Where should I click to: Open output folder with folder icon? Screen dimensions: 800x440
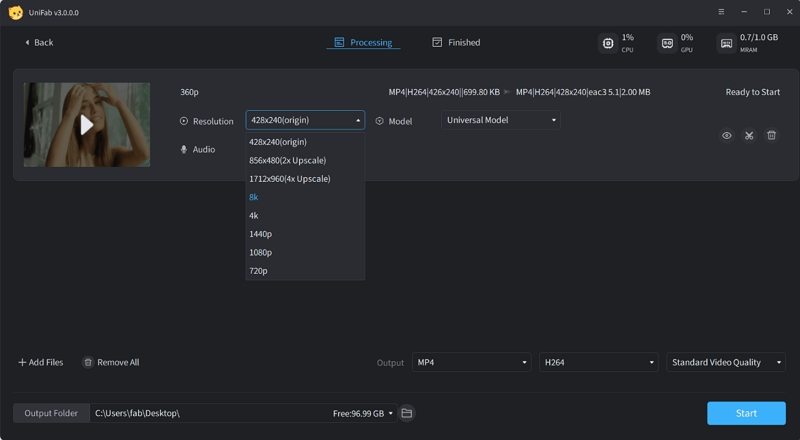point(406,413)
